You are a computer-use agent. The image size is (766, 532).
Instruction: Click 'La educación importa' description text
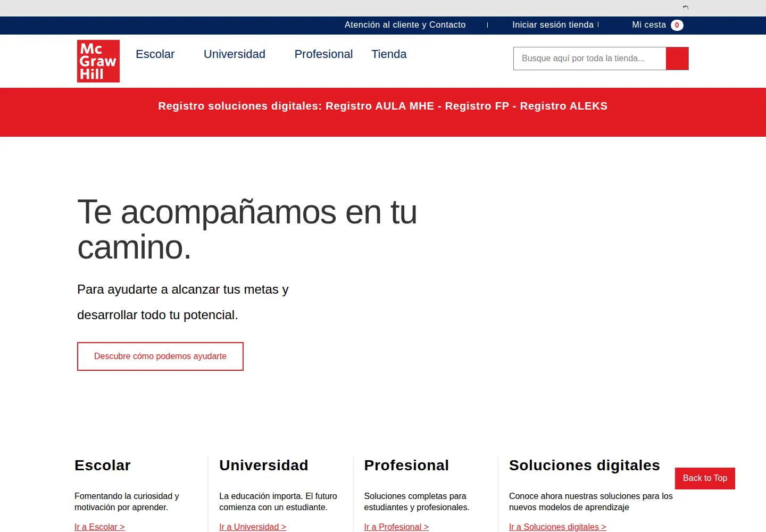[x=278, y=502]
